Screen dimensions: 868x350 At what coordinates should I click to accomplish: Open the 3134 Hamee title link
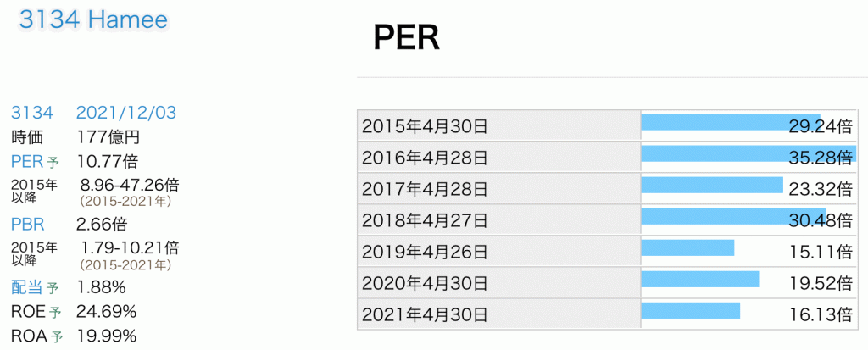pyautogui.click(x=93, y=21)
